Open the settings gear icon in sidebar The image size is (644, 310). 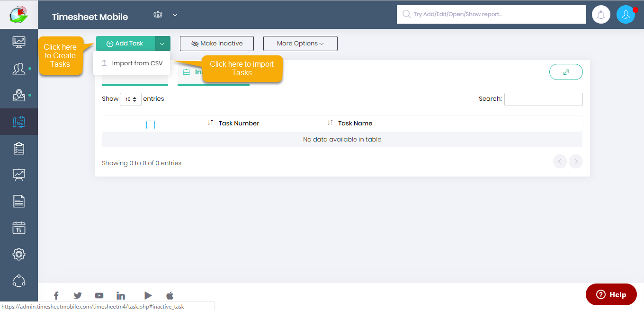pyautogui.click(x=19, y=254)
